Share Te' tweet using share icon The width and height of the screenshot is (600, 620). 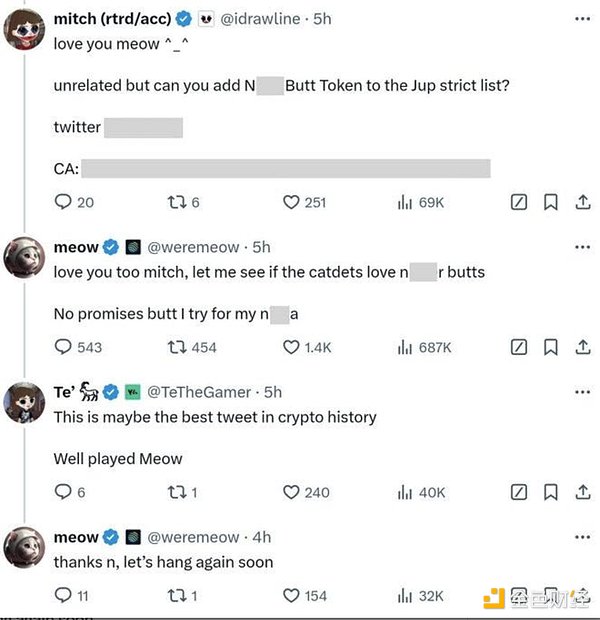582,492
